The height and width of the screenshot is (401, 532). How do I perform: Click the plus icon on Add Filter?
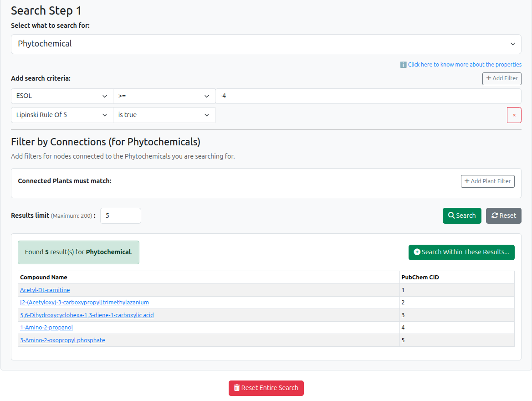[489, 78]
